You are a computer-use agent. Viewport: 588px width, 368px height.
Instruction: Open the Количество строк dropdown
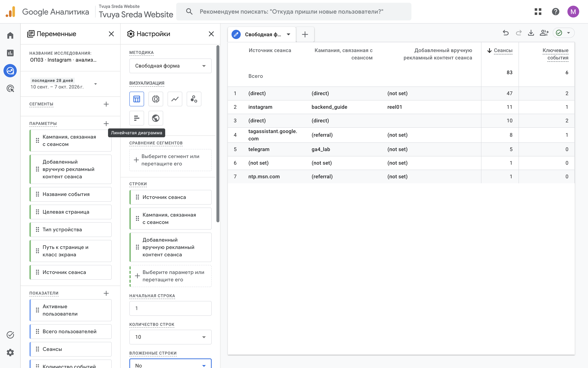point(170,337)
